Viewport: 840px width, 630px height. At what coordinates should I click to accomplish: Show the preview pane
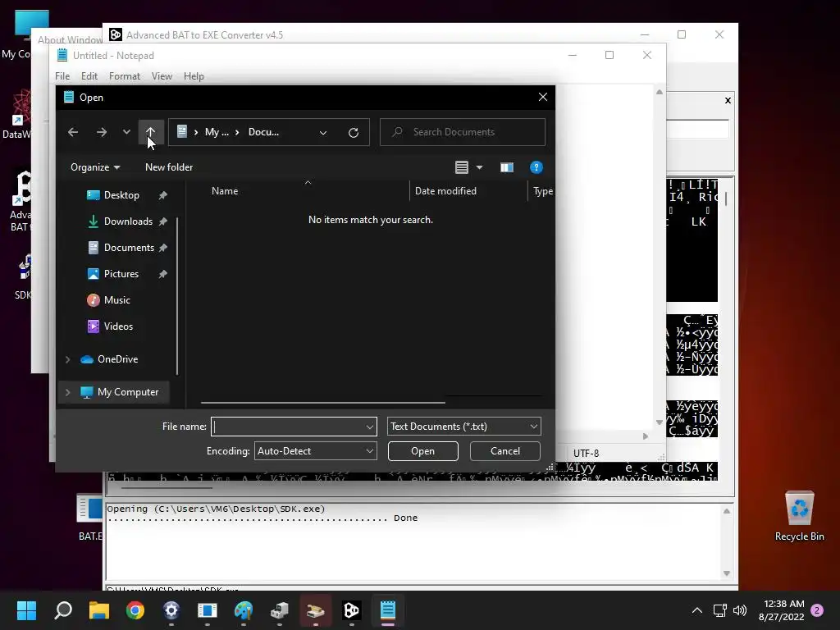(x=507, y=167)
